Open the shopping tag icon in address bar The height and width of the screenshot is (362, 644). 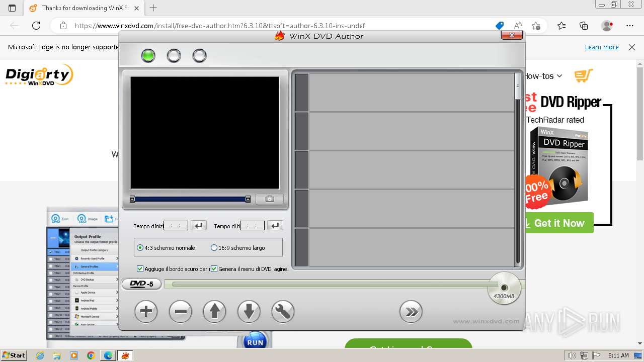pyautogui.click(x=499, y=26)
